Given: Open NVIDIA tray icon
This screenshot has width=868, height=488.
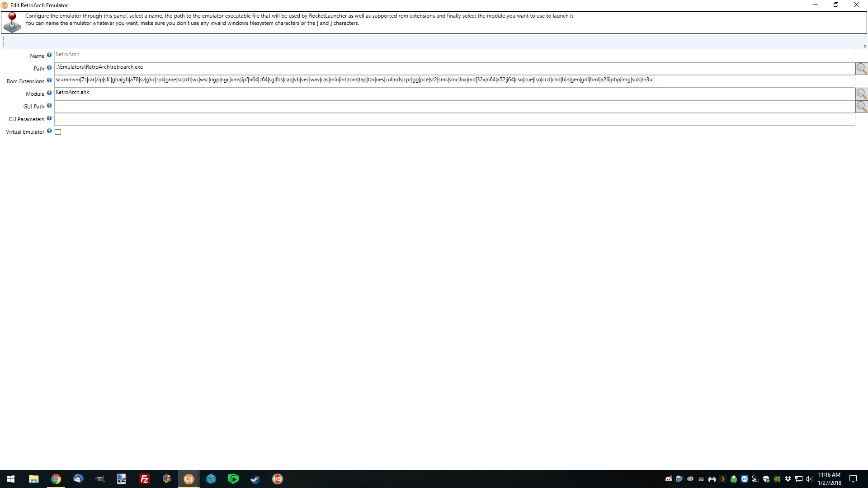Looking at the screenshot, I should click(x=777, y=479).
